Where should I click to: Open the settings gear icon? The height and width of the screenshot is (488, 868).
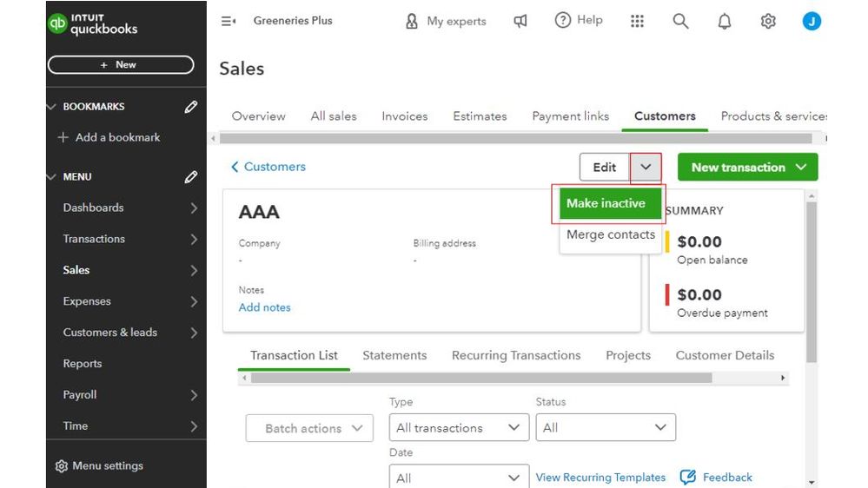(x=768, y=22)
